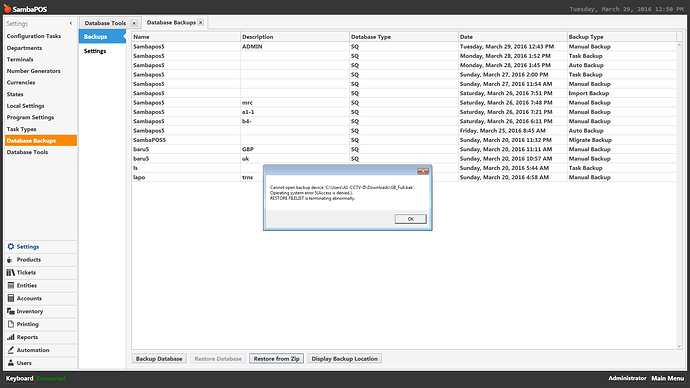This screenshot has height=388, width=690.
Task: Click the Administrator label in status bar
Action: coord(627,378)
